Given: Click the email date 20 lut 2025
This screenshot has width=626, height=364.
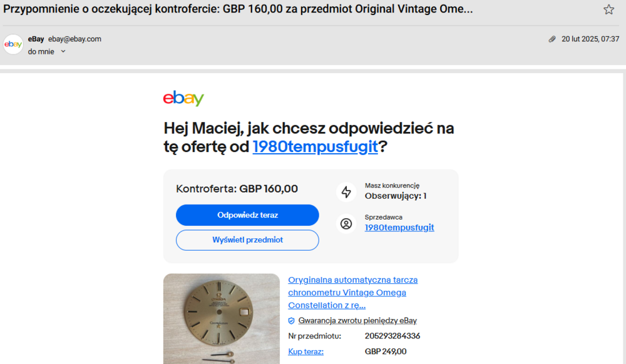Looking at the screenshot, I should (x=590, y=39).
